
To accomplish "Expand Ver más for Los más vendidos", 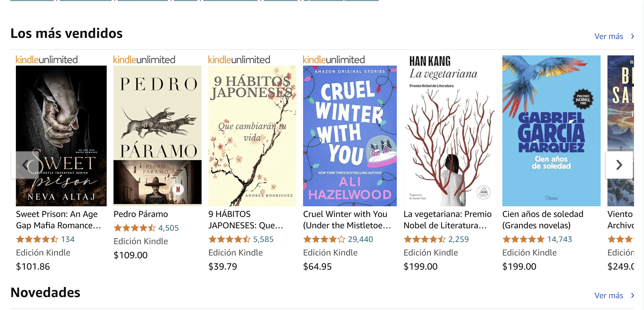I will (614, 37).
